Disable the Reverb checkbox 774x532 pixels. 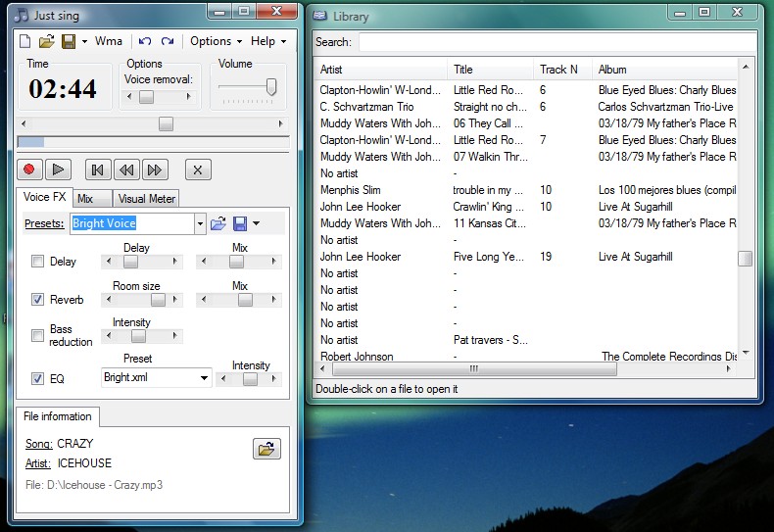tap(38, 300)
